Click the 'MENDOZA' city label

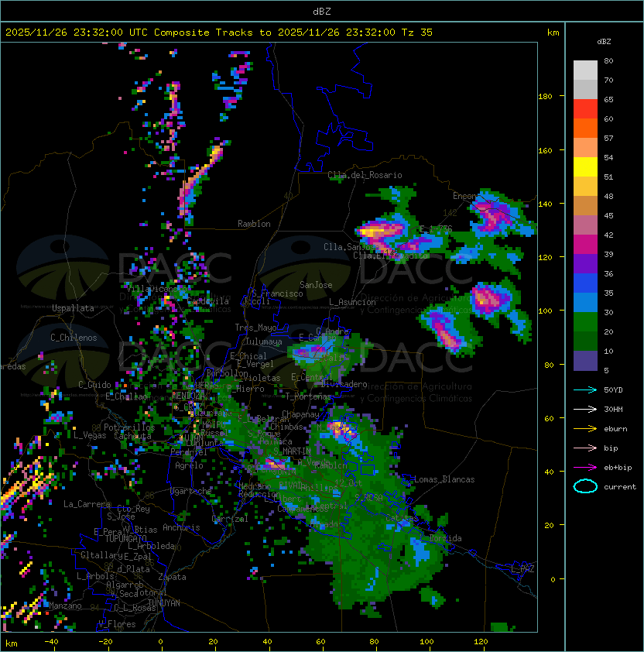188,395
